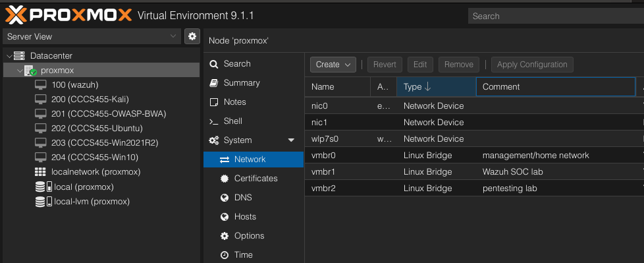Select the vmbr0 bridge name

coord(323,156)
